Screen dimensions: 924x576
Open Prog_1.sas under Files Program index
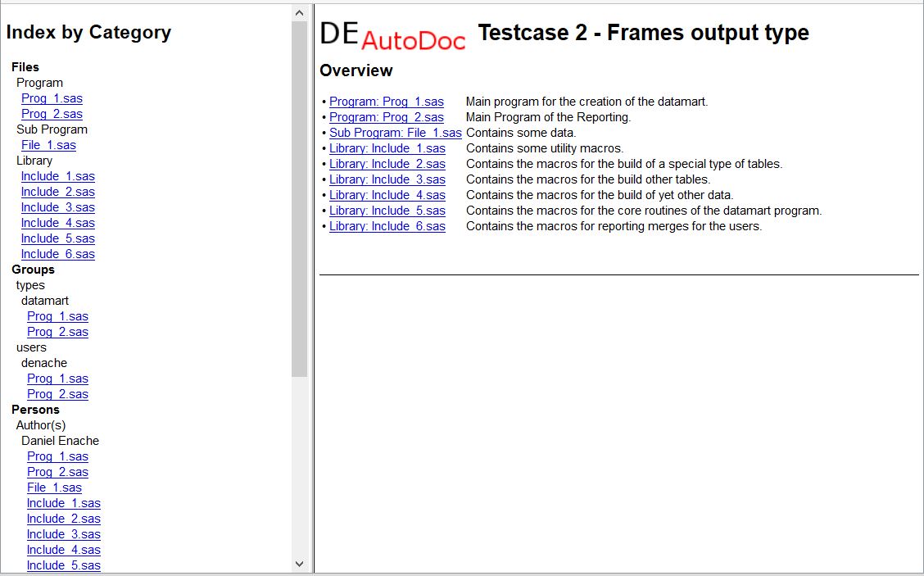[52, 98]
